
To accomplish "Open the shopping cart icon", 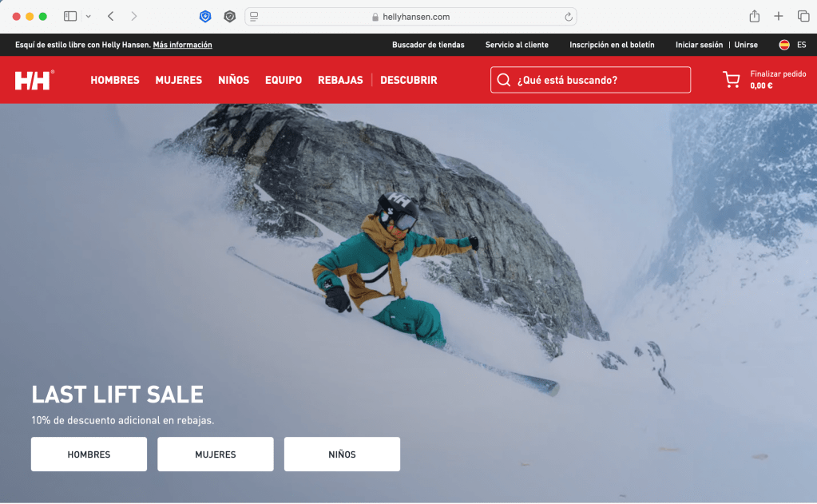I will click(731, 79).
